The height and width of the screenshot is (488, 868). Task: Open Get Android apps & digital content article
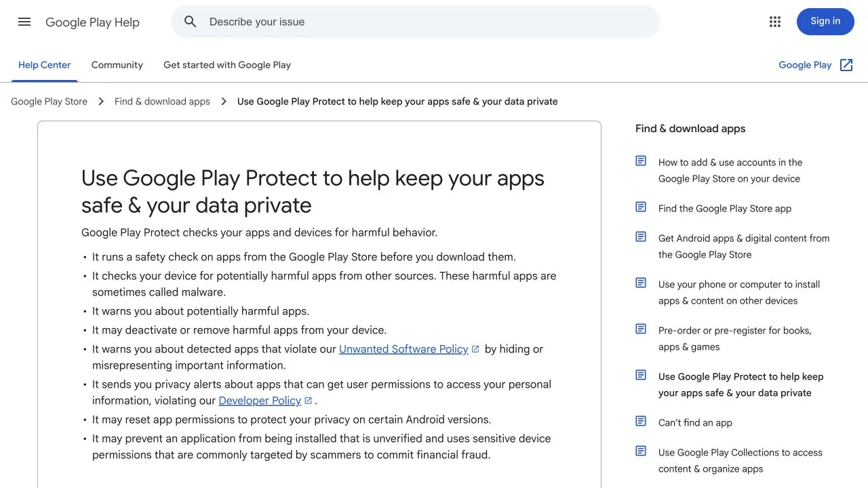pyautogui.click(x=744, y=247)
